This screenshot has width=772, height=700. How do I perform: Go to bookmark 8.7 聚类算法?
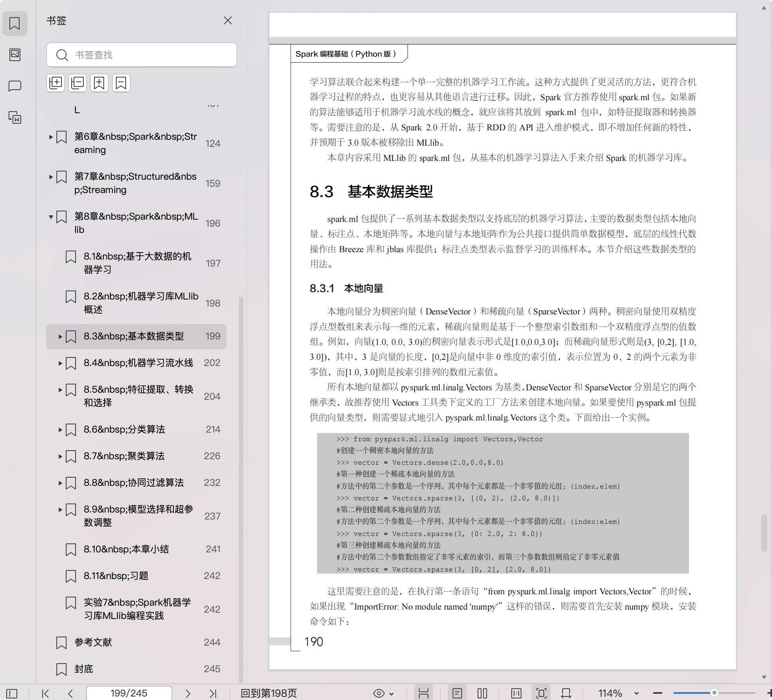(x=124, y=456)
